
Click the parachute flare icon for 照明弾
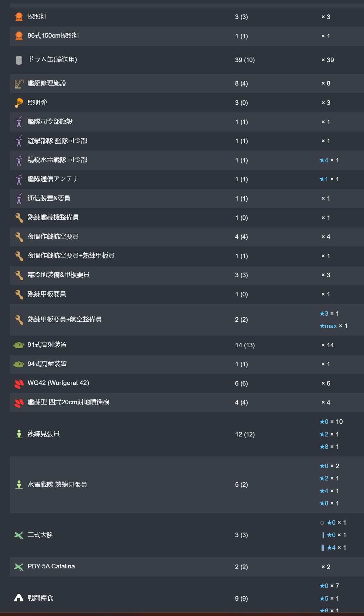click(19, 103)
